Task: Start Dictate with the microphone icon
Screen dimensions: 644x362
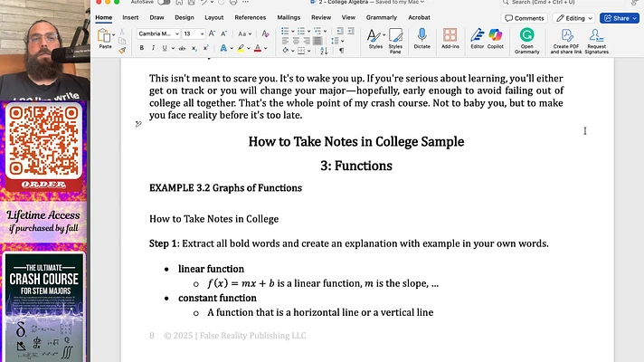Action: click(x=421, y=36)
